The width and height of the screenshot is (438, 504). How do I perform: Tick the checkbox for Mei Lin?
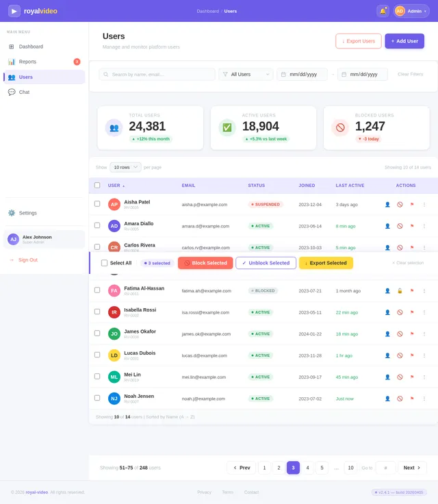pyautogui.click(x=97, y=377)
